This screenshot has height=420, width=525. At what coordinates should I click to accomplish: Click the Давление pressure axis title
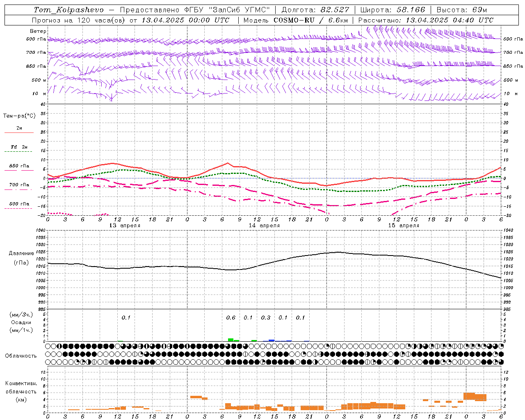point(21,253)
